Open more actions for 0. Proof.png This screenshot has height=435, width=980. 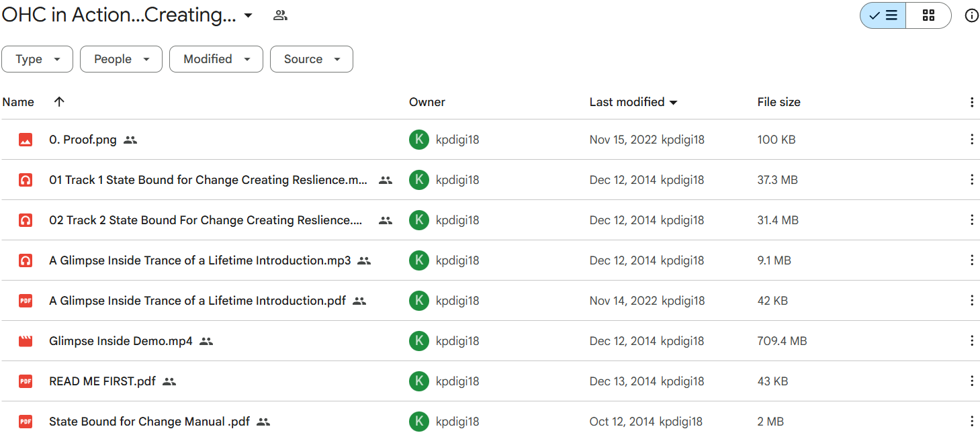(971, 140)
